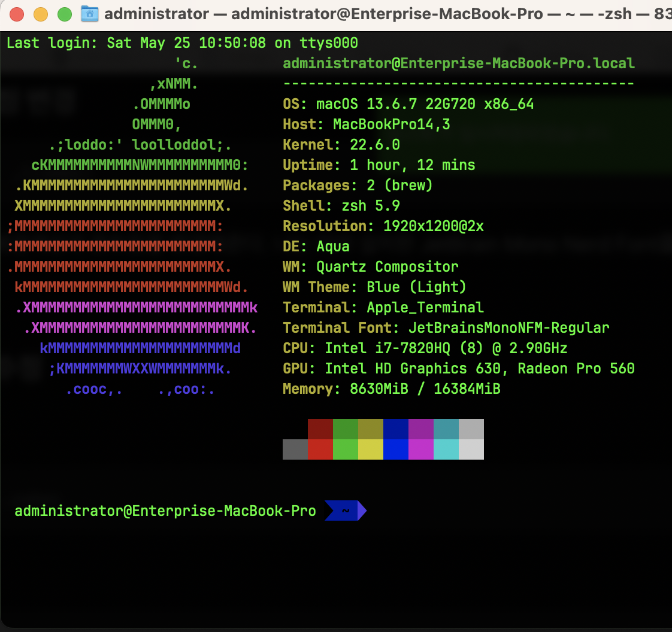Click the window title text 'administrator'

tap(156, 14)
